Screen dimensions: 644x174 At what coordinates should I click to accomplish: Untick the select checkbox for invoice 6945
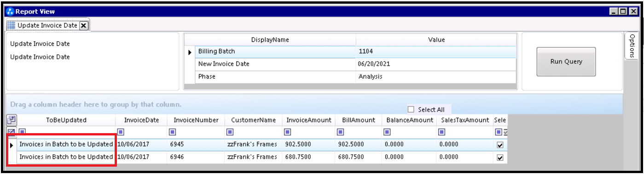coord(500,145)
